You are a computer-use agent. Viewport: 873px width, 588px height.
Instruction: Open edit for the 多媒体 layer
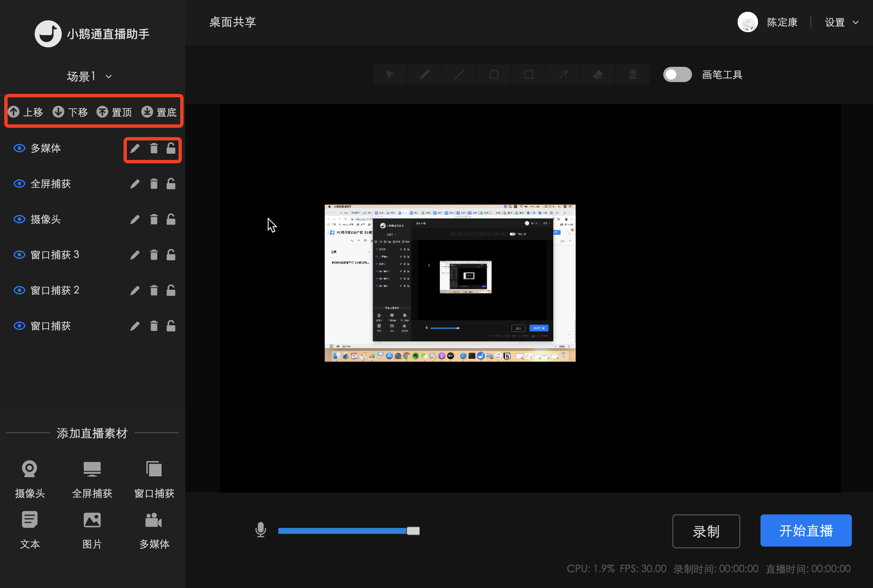coord(135,148)
